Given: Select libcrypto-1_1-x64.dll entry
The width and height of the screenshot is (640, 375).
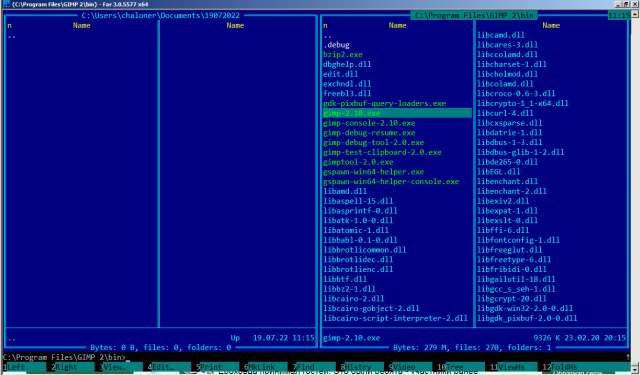Looking at the screenshot, I should tap(522, 104).
